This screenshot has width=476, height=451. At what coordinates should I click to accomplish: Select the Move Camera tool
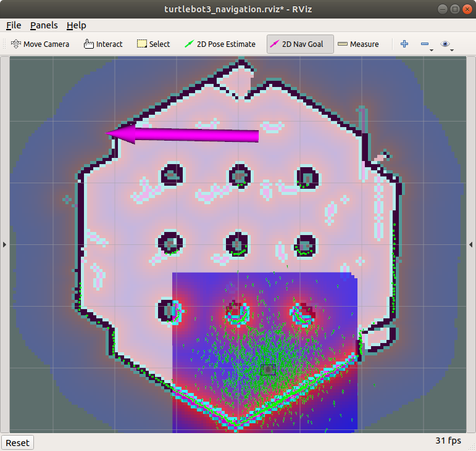click(x=40, y=44)
